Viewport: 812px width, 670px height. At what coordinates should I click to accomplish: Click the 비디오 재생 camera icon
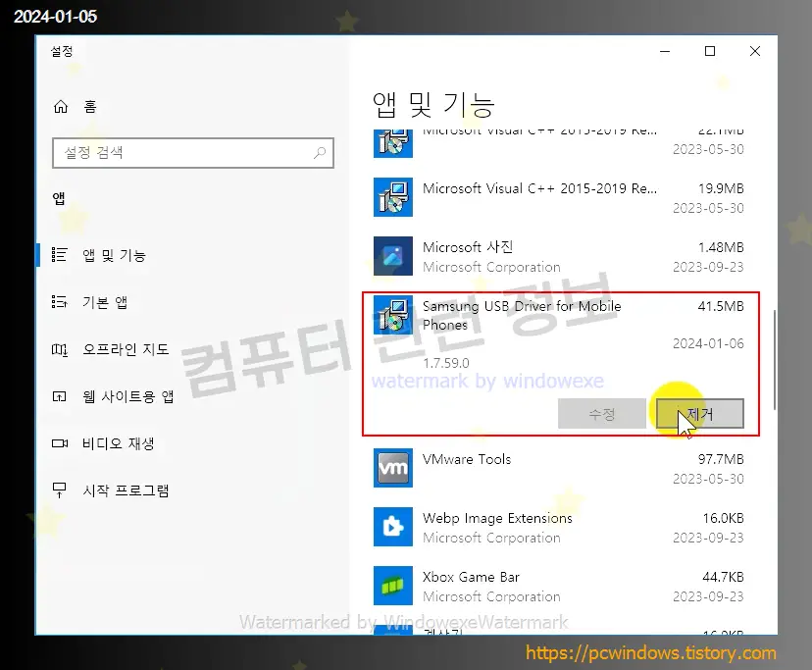[x=60, y=443]
